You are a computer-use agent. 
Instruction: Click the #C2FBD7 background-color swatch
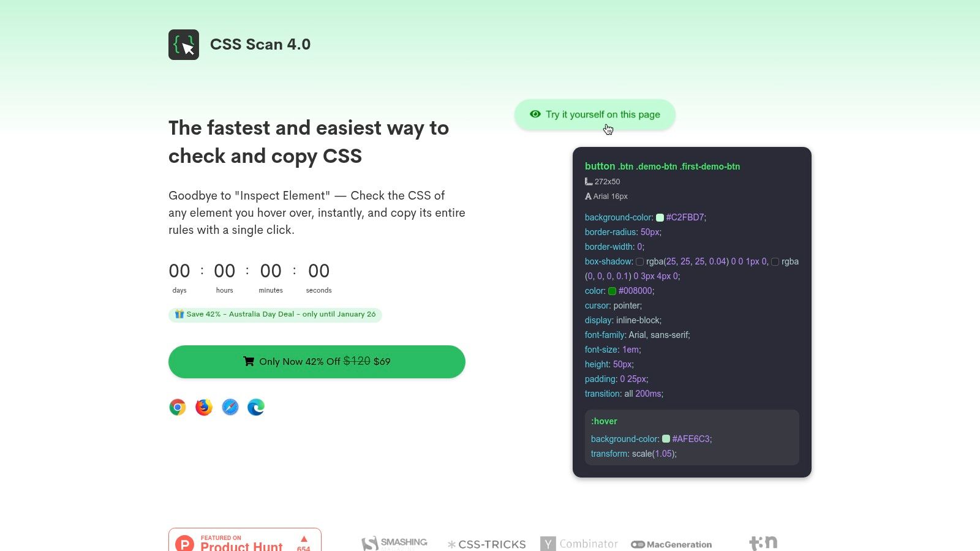660,217
